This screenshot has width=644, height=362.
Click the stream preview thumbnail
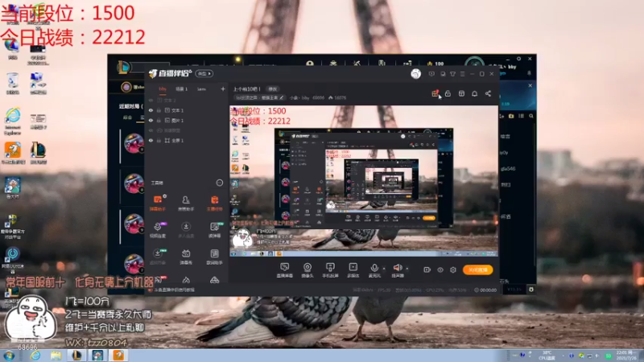point(364,181)
